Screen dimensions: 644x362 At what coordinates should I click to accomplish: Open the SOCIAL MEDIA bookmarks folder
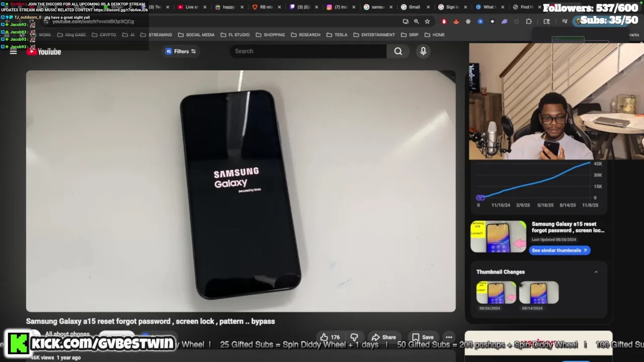coord(196,35)
